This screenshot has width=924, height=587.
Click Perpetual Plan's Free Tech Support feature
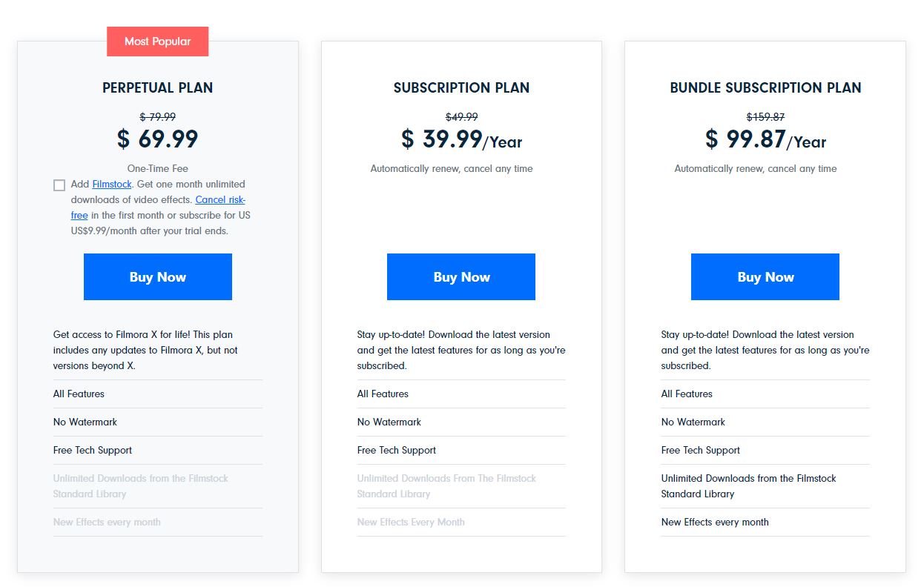93,451
